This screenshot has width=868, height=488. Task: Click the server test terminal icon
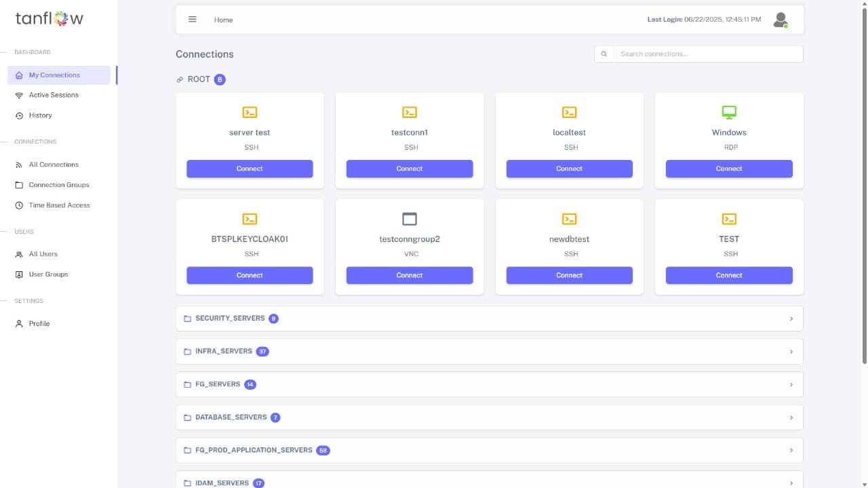[x=250, y=113]
